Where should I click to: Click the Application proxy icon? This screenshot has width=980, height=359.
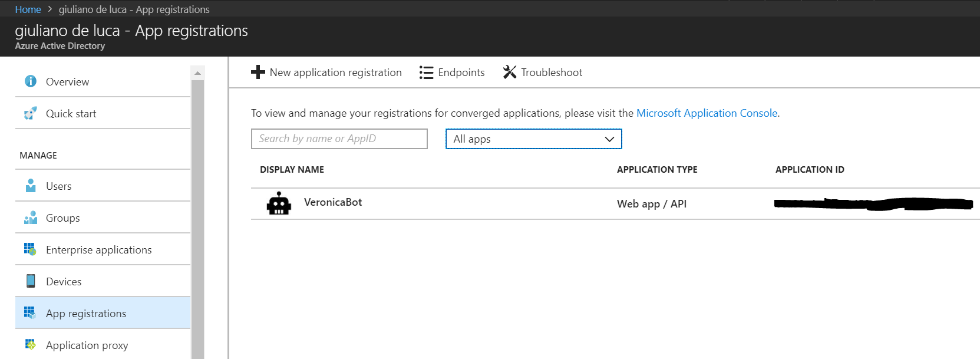pyautogui.click(x=30, y=344)
